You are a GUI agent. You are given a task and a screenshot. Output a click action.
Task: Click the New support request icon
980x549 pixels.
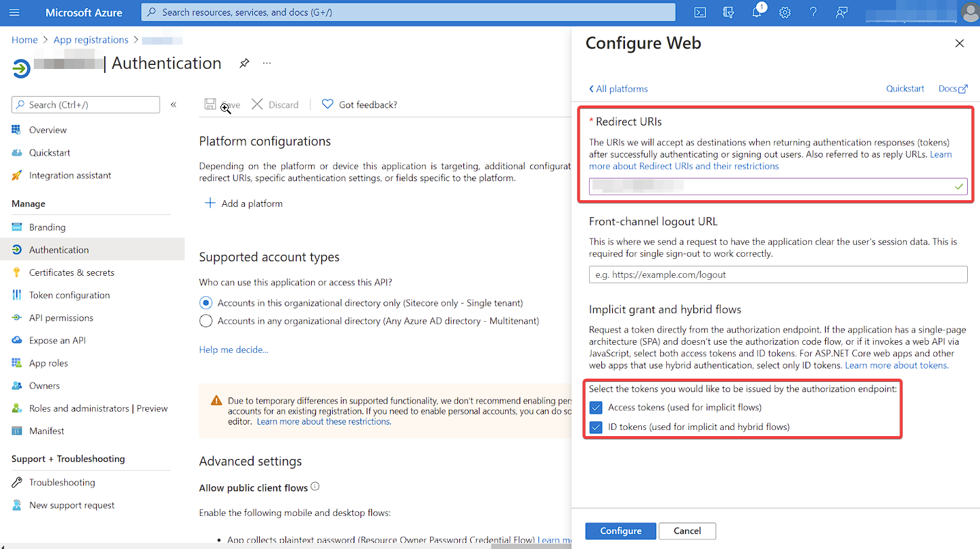pyautogui.click(x=17, y=505)
